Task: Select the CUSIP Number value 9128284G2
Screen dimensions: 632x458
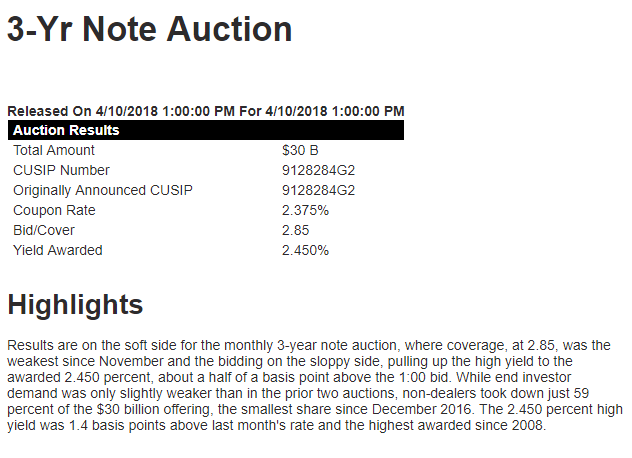Action: [318, 170]
